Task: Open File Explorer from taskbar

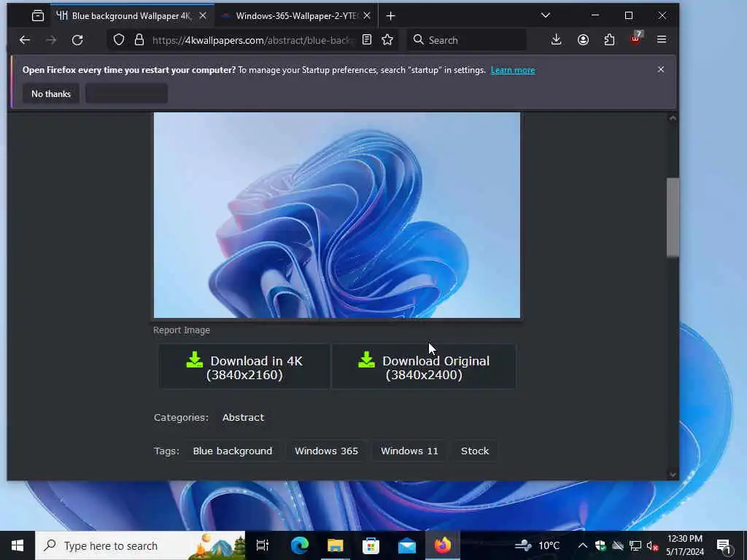Action: tap(336, 545)
